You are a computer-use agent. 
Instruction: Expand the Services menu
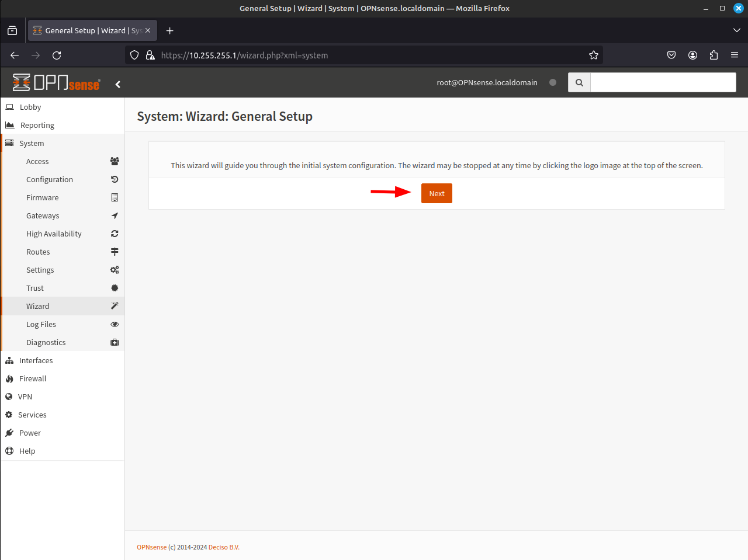(x=32, y=415)
